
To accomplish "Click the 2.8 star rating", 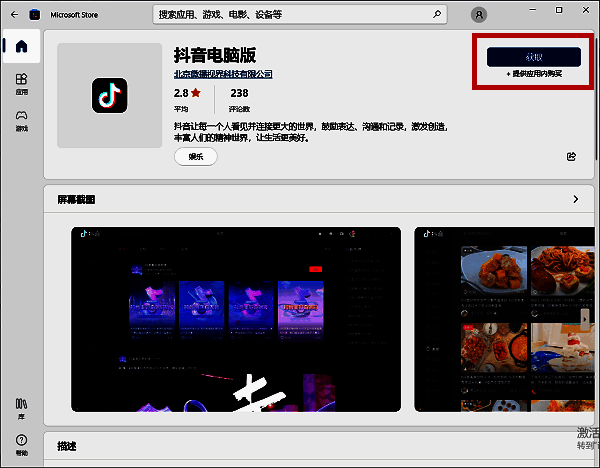I will tap(187, 93).
